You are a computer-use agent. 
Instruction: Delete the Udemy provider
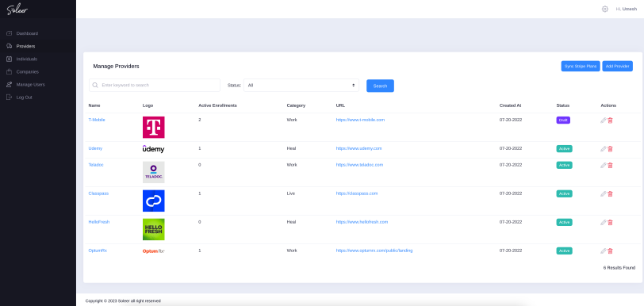click(610, 149)
